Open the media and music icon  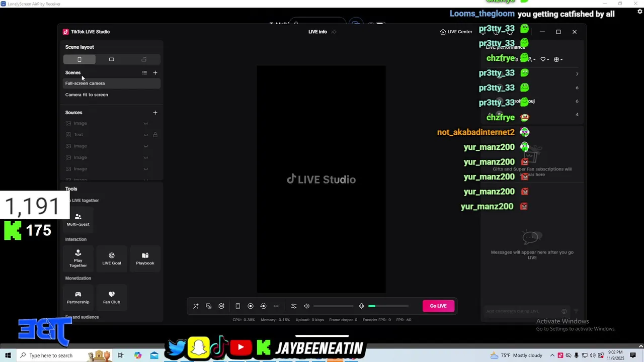(209, 306)
